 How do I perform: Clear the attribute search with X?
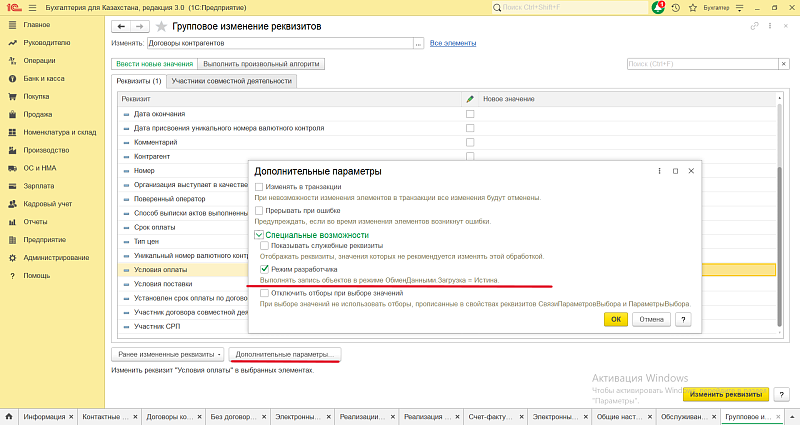click(784, 64)
